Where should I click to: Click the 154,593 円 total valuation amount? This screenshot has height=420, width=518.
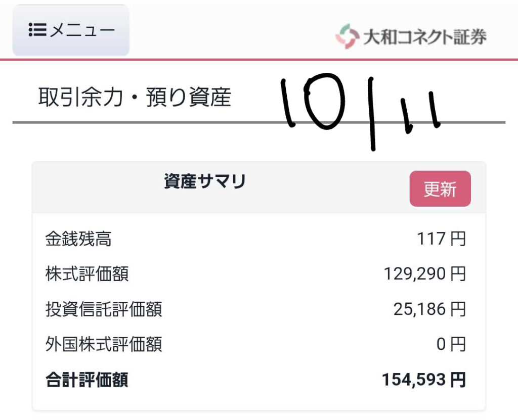pyautogui.click(x=424, y=380)
